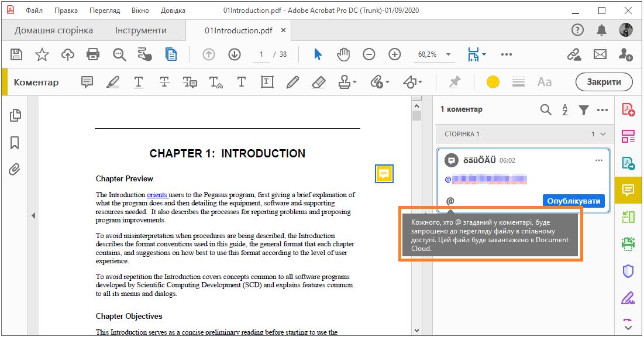Print the document using printer icon

(93, 54)
